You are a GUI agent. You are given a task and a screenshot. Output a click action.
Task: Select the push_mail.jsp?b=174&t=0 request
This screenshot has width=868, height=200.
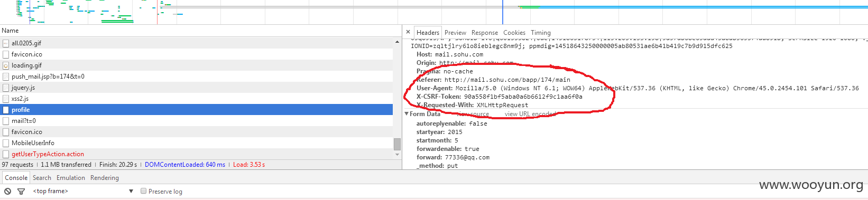point(196,77)
